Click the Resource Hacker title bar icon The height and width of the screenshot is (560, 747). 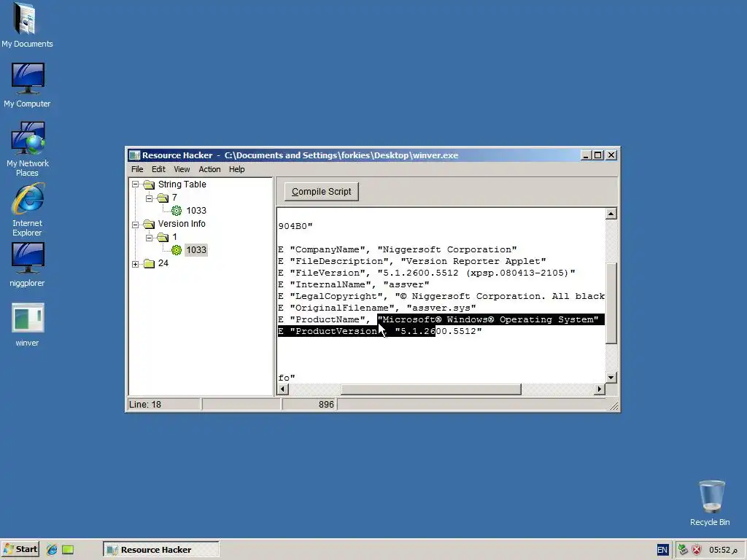click(135, 155)
